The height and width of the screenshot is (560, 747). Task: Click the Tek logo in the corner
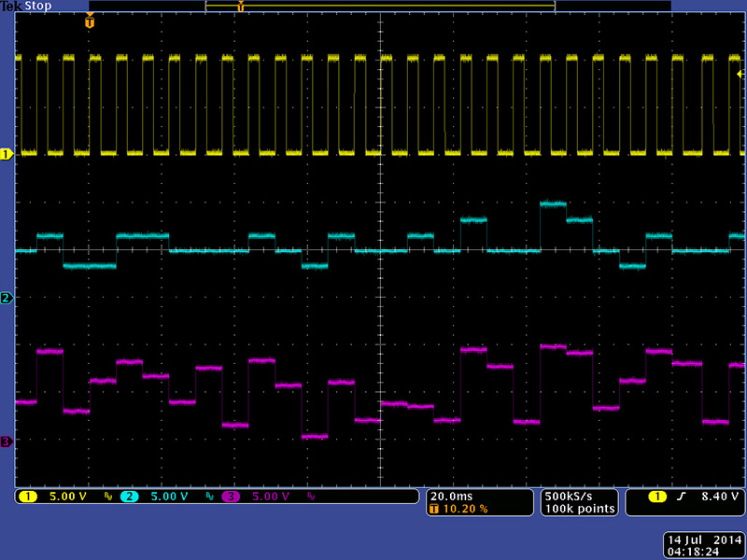click(12, 7)
